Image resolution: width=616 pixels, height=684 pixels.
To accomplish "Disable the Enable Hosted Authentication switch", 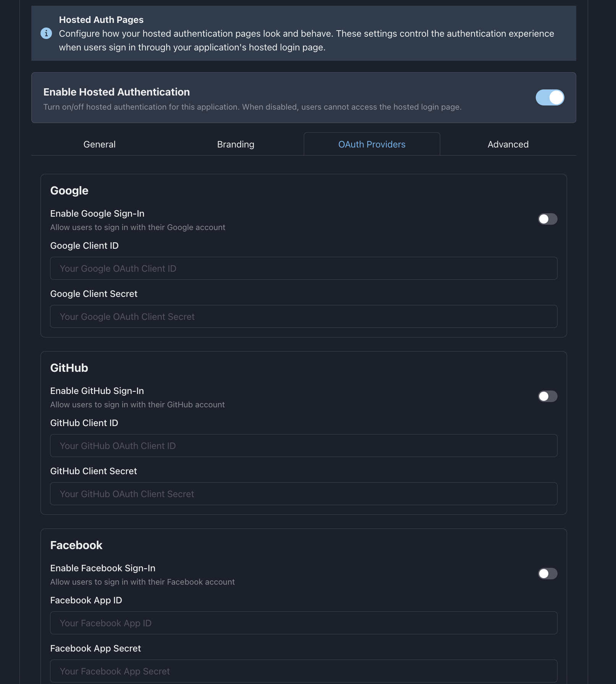I will tap(550, 97).
